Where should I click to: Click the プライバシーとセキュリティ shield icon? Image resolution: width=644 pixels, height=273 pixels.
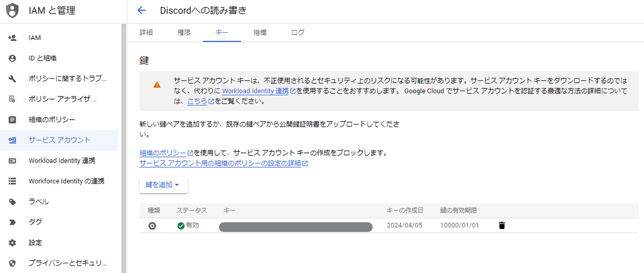(12, 263)
